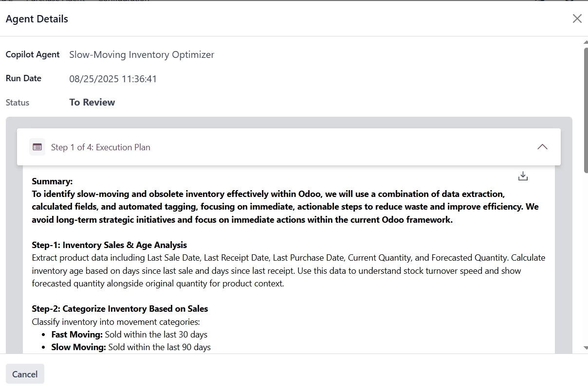Image resolution: width=588 pixels, height=390 pixels.
Task: Select the To Review status value
Action: click(92, 103)
